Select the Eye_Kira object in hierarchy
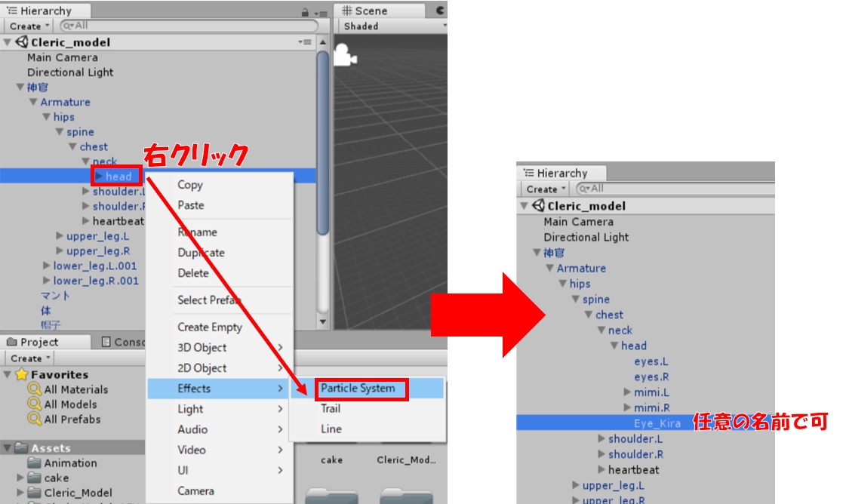This screenshot has height=504, width=843. click(657, 423)
